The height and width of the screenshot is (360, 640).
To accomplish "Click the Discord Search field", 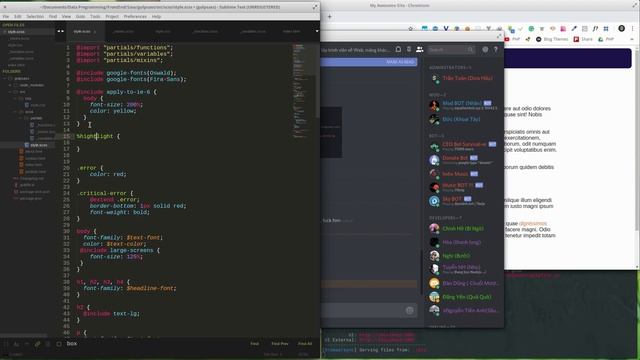I will click(x=451, y=49).
